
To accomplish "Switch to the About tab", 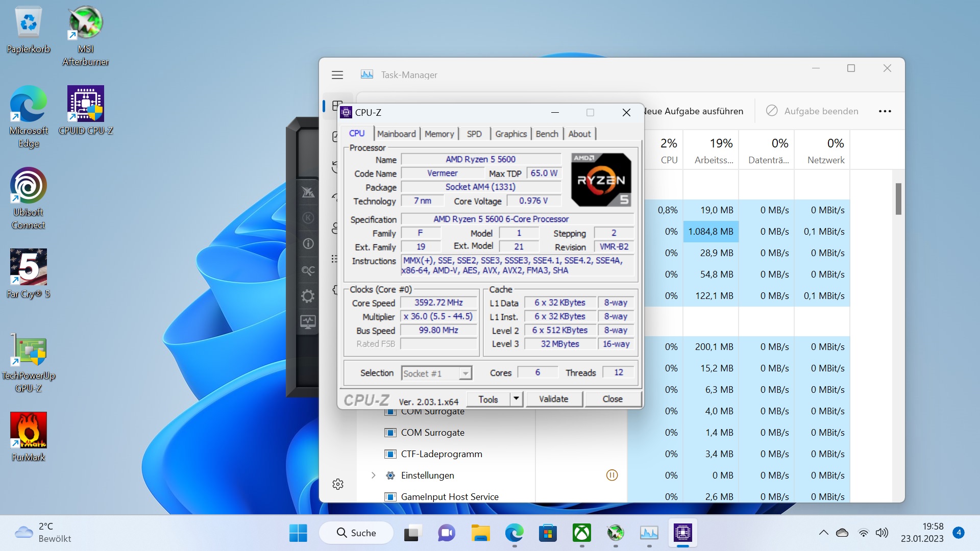I will tap(580, 134).
